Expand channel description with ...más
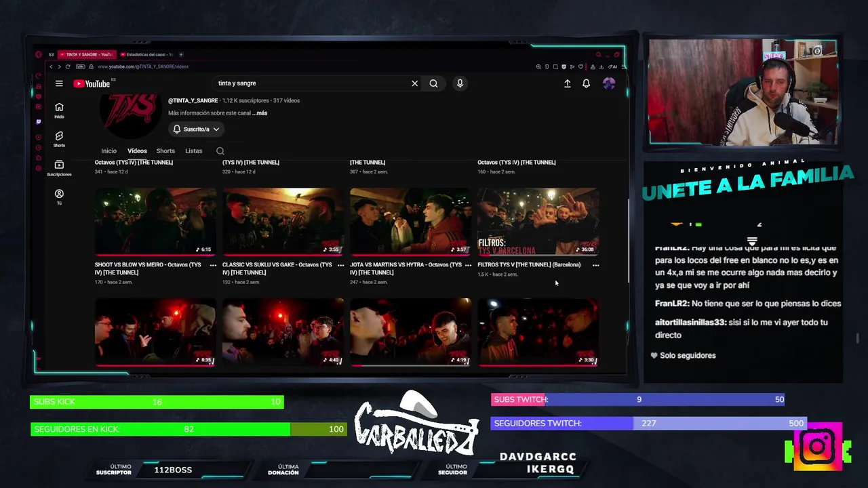Viewport: 868px width, 488px height. tap(260, 113)
